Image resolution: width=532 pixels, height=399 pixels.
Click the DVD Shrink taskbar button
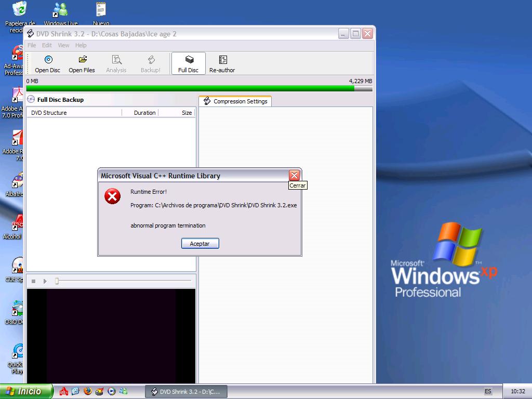(187, 392)
